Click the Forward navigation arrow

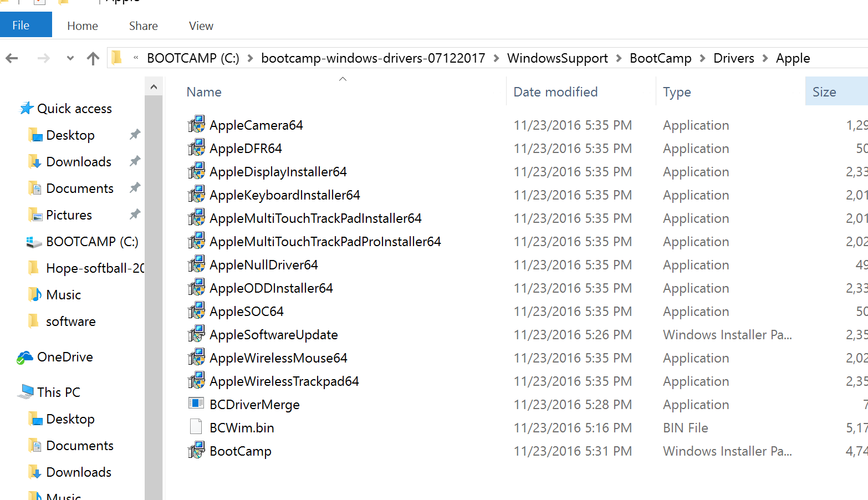tap(43, 58)
